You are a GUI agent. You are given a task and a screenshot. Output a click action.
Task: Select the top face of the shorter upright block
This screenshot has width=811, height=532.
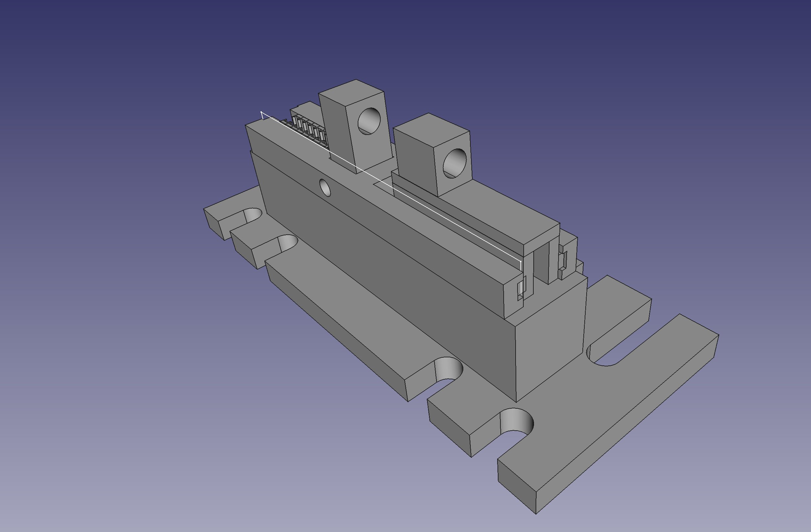point(431,130)
